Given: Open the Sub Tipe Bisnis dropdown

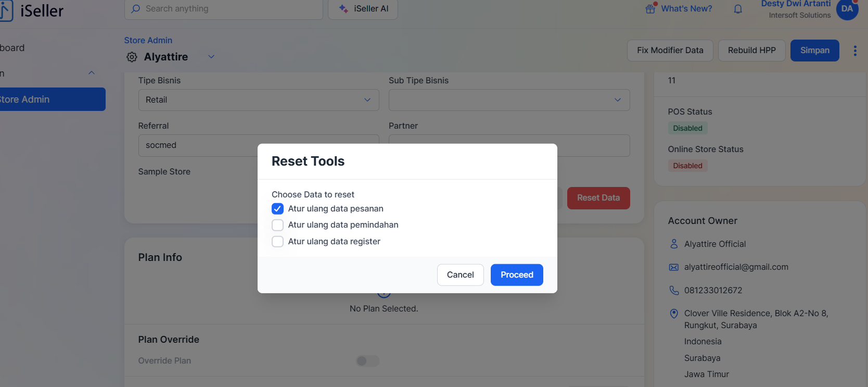Looking at the screenshot, I should click(509, 100).
